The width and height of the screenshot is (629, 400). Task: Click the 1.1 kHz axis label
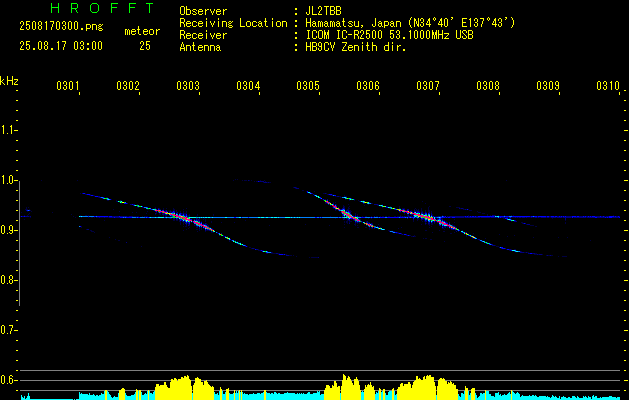coord(8,130)
